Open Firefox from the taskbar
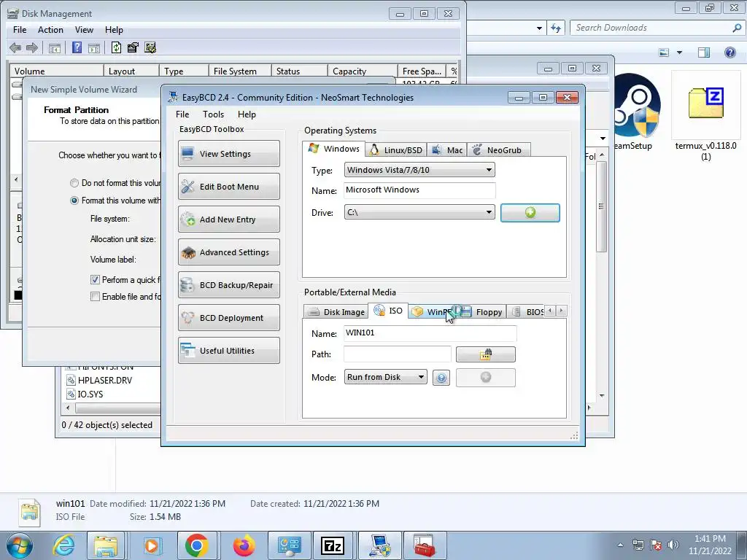 pos(244,545)
